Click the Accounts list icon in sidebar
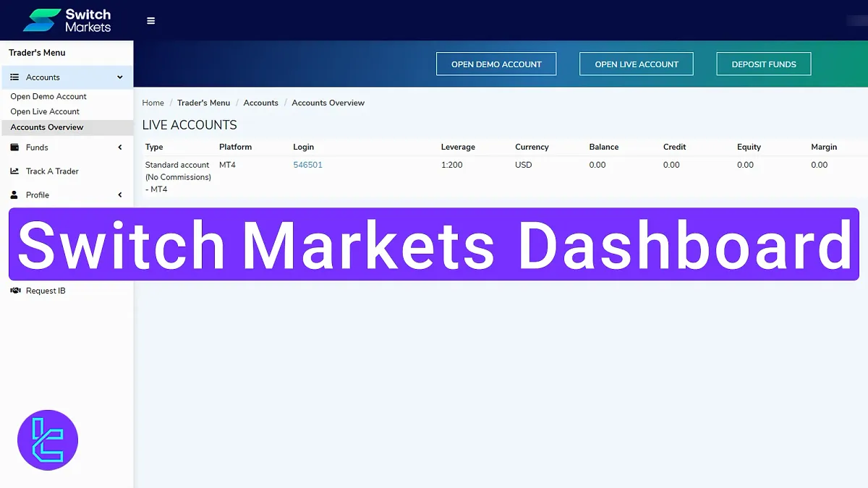The image size is (868, 488). 16,77
